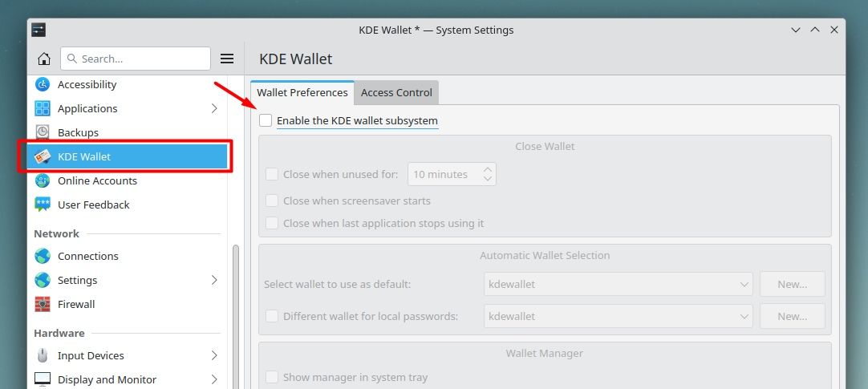Select the Wallet Preferences tab
Image resolution: width=868 pixels, height=389 pixels.
pyautogui.click(x=302, y=92)
